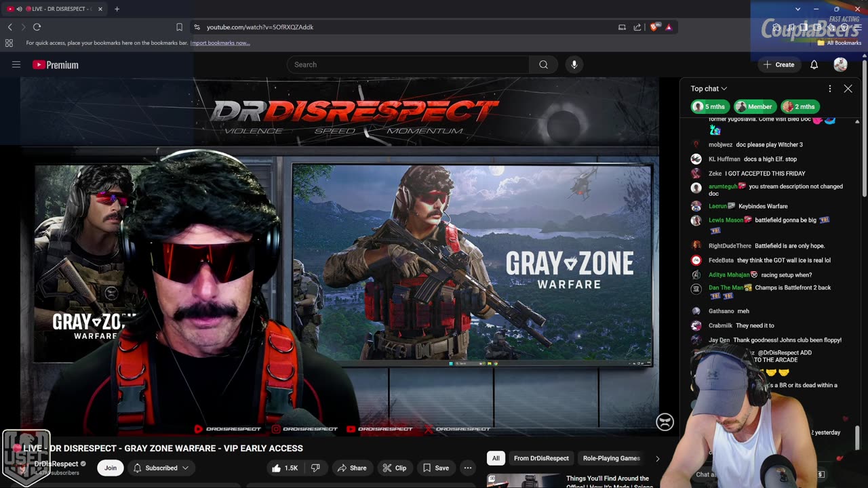868x488 pixels.
Task: Close the live chat panel
Action: click(x=848, y=89)
